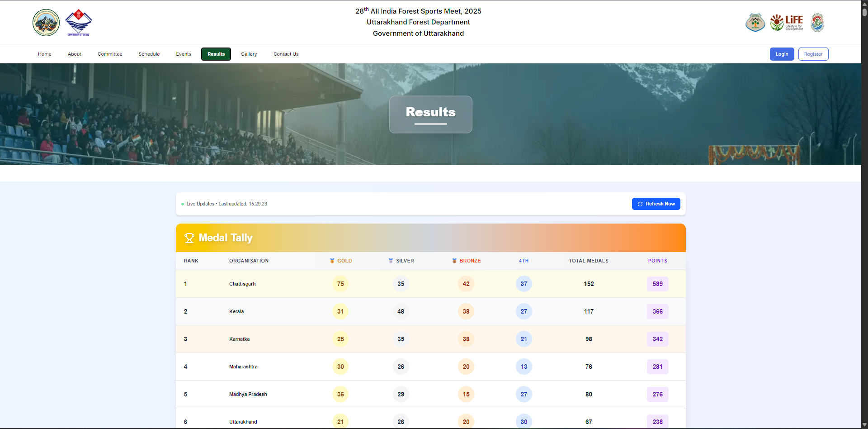The height and width of the screenshot is (429, 868).
Task: Click the trophy icon beside Medal Tally
Action: pyautogui.click(x=189, y=238)
